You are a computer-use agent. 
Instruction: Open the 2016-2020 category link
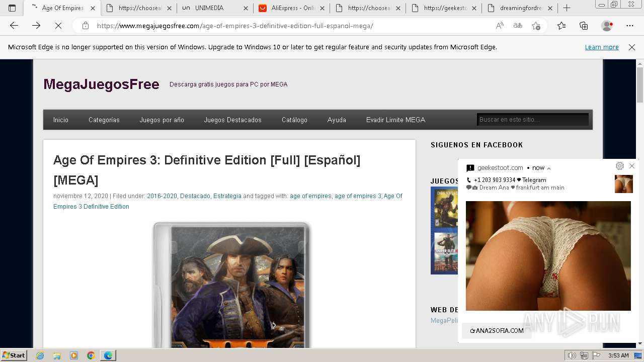click(162, 196)
